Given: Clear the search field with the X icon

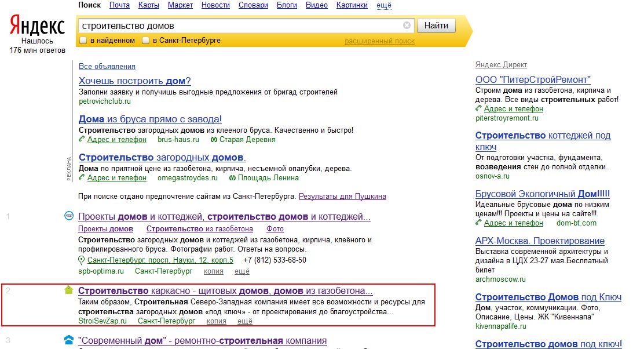Looking at the screenshot, I should [x=407, y=26].
